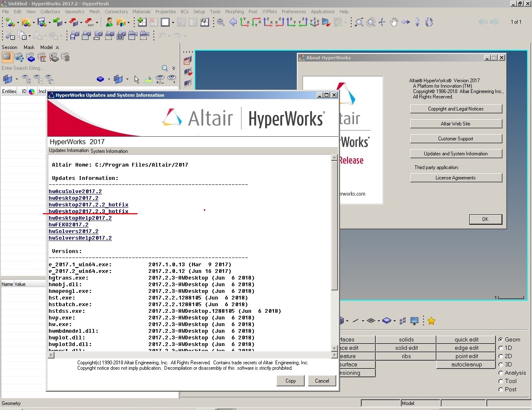The width and height of the screenshot is (532, 410).
Task: Select the Pan hand tool
Action: [x=394, y=22]
